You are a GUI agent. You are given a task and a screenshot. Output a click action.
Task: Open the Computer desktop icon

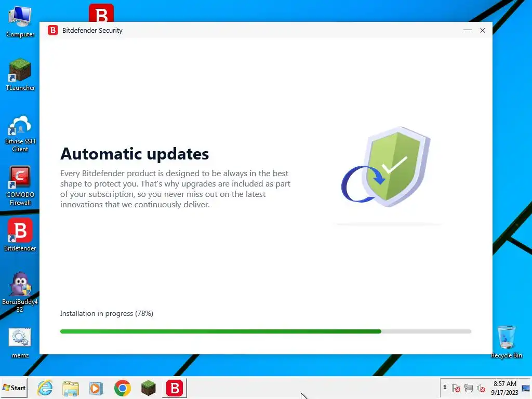(x=20, y=22)
